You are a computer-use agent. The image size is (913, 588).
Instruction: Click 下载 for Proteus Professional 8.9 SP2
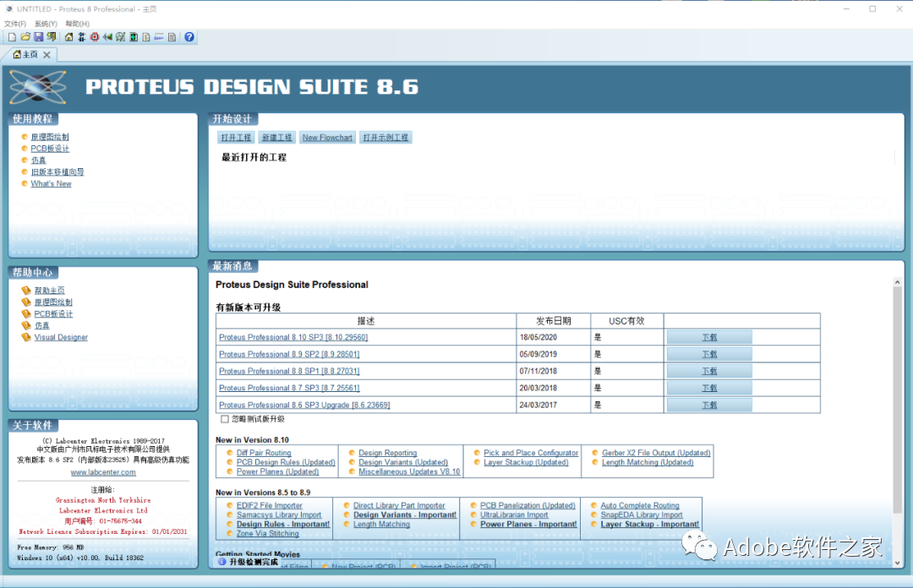(708, 354)
